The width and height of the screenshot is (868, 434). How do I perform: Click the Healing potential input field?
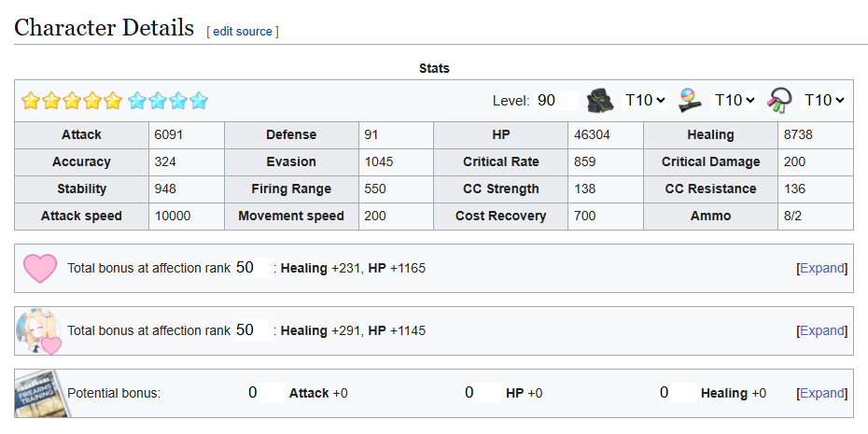[x=678, y=393]
